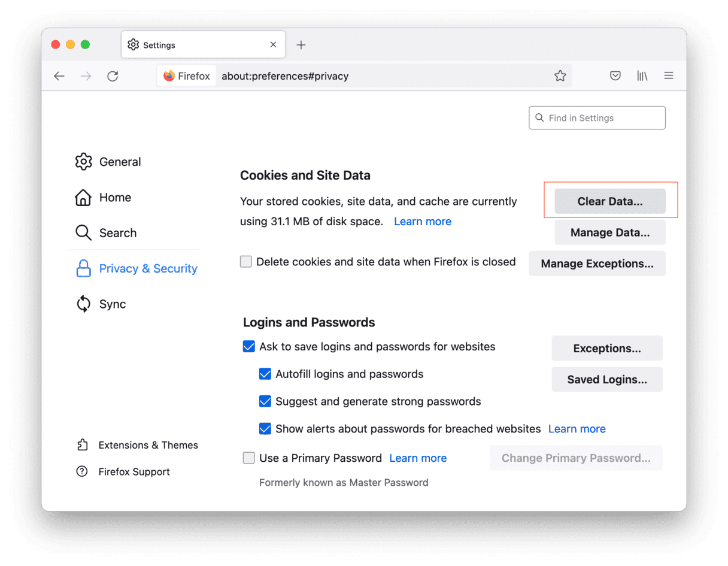Focus the Find in Settings search box

point(597,118)
